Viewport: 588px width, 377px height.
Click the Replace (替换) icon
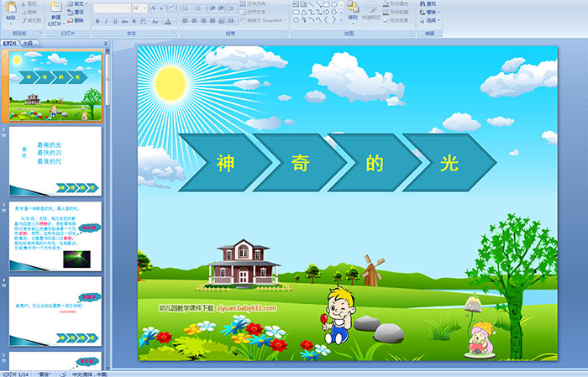(x=428, y=12)
